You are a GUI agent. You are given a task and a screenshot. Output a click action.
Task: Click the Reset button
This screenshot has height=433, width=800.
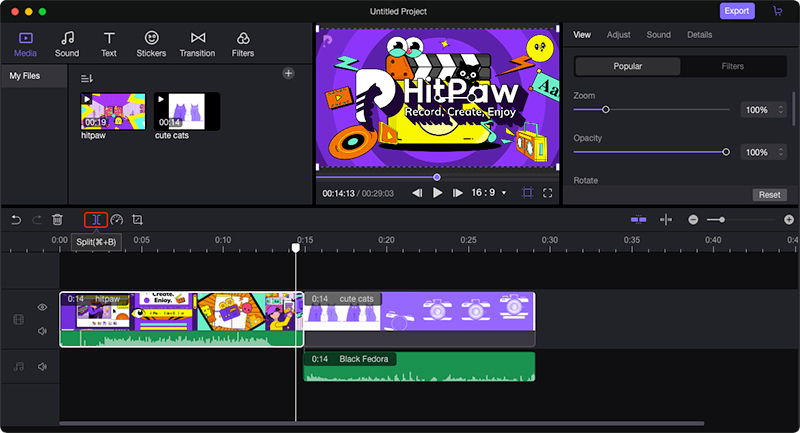[x=769, y=195]
